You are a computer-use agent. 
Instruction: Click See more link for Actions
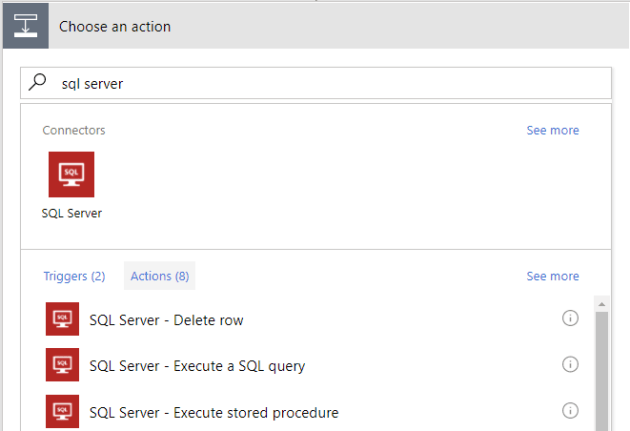click(552, 276)
